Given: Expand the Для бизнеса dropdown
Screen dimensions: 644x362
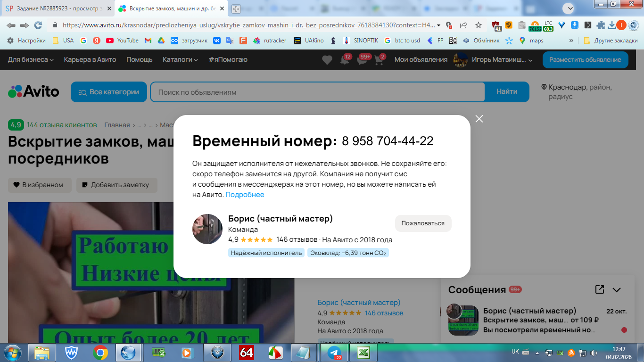Looking at the screenshot, I should coord(31,59).
